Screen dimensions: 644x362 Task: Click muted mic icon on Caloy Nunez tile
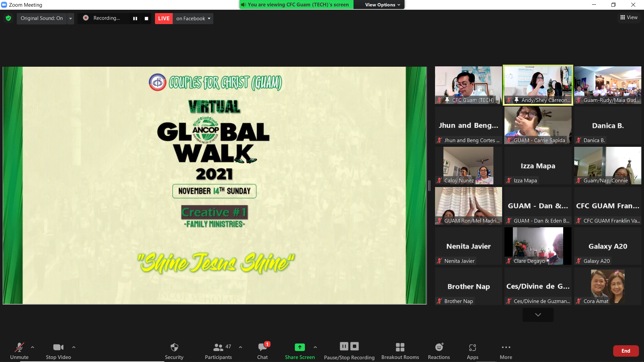click(439, 180)
